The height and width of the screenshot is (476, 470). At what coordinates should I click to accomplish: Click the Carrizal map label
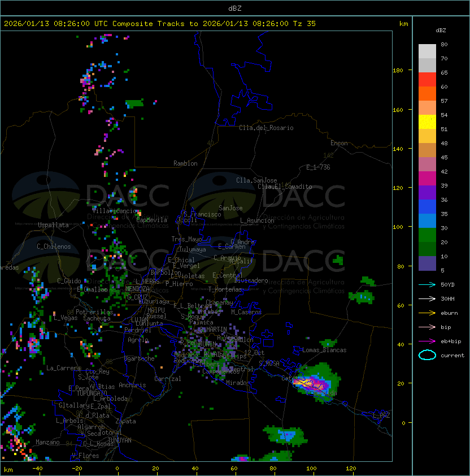[x=168, y=379]
